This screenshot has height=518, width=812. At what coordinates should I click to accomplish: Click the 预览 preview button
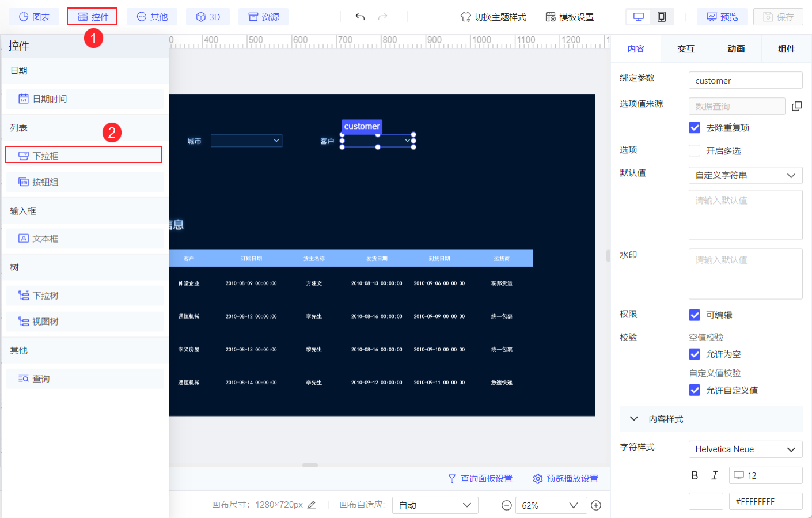722,17
